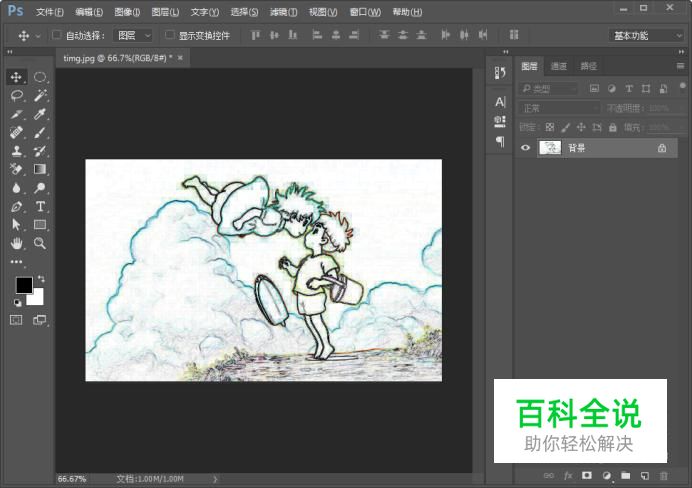The width and height of the screenshot is (692, 488).
Task: Open the 编辑(E) menu
Action: [89, 12]
